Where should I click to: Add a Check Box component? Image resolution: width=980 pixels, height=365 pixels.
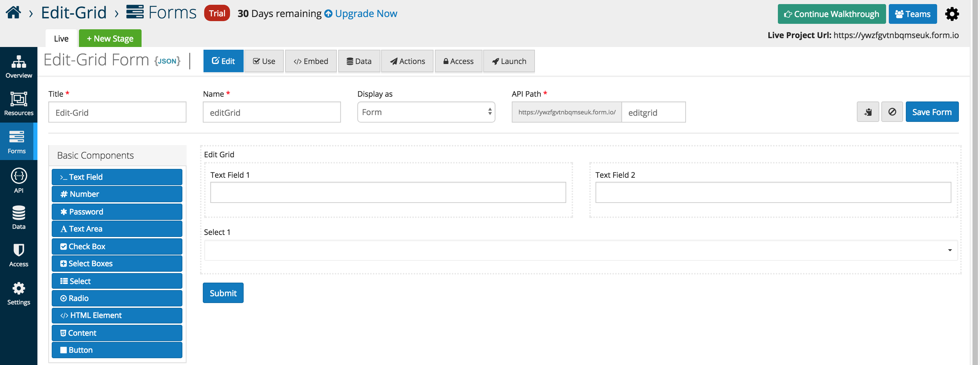pyautogui.click(x=117, y=246)
